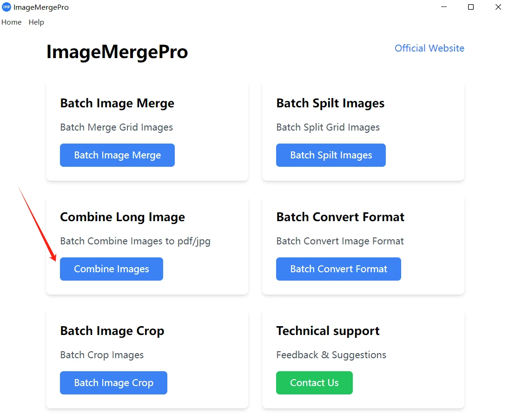Click the Combine Long Image card heading
This screenshot has width=509, height=420.
(x=122, y=217)
